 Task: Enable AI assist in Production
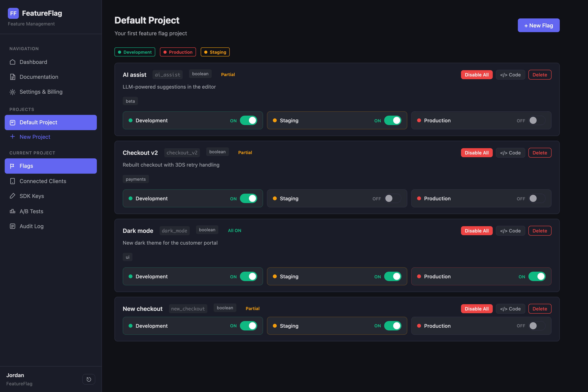pos(537,121)
